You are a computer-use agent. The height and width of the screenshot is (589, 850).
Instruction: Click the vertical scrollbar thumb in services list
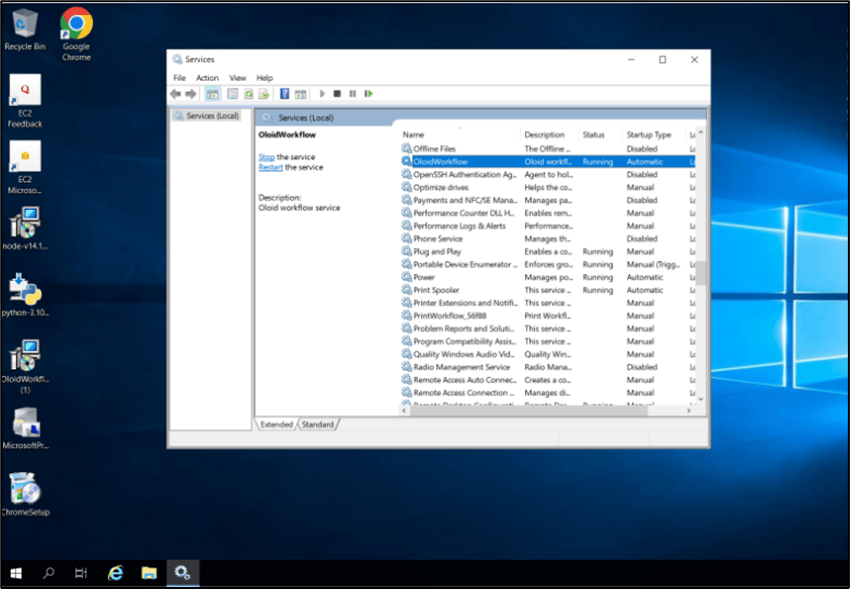(701, 273)
